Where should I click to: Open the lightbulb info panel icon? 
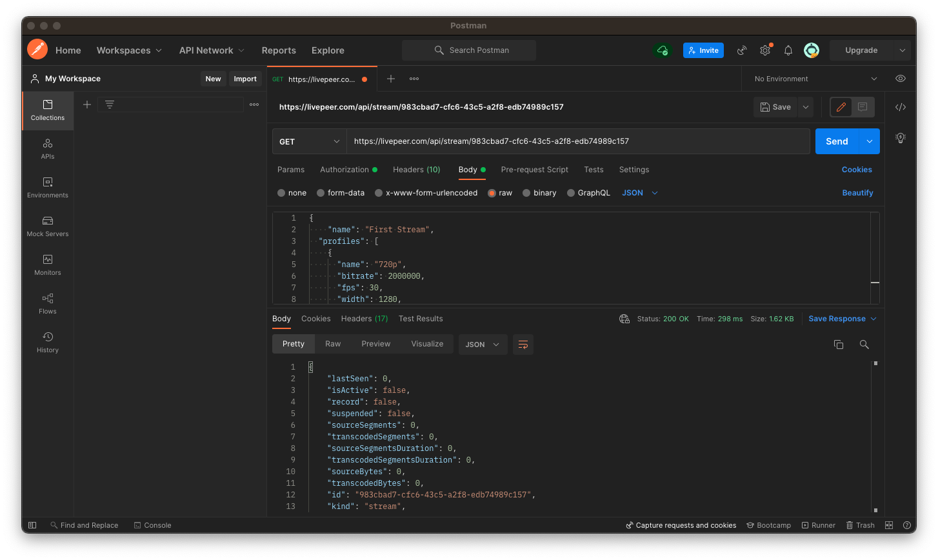(901, 137)
